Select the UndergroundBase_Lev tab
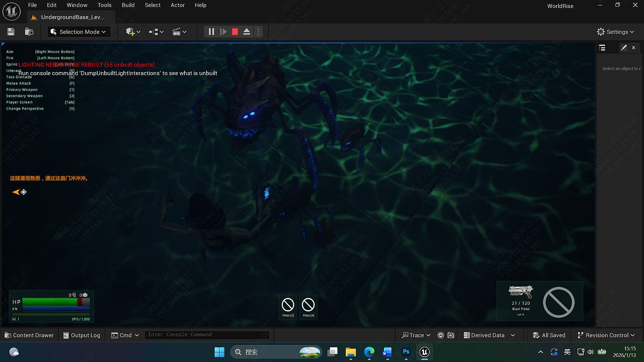The width and height of the screenshot is (644, 362). point(72,17)
